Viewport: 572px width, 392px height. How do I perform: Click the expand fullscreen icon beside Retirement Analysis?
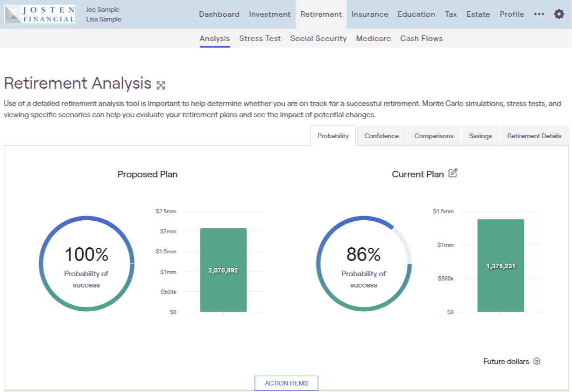161,85
